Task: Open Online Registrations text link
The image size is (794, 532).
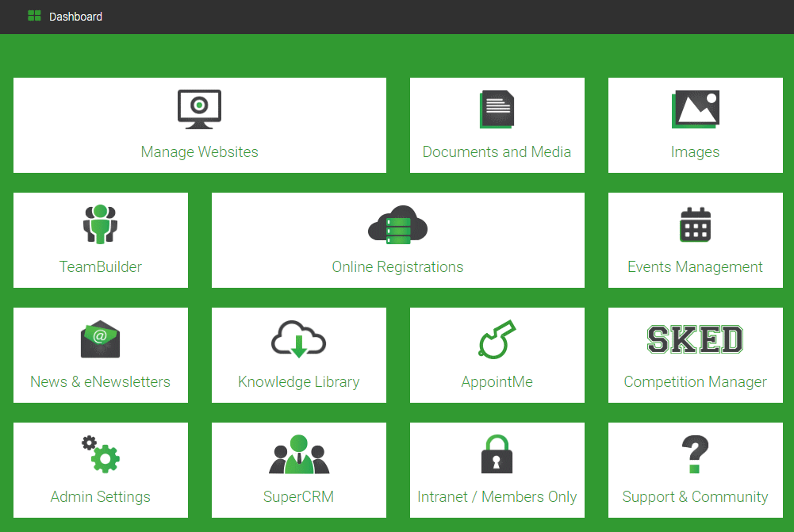Action: tap(397, 266)
